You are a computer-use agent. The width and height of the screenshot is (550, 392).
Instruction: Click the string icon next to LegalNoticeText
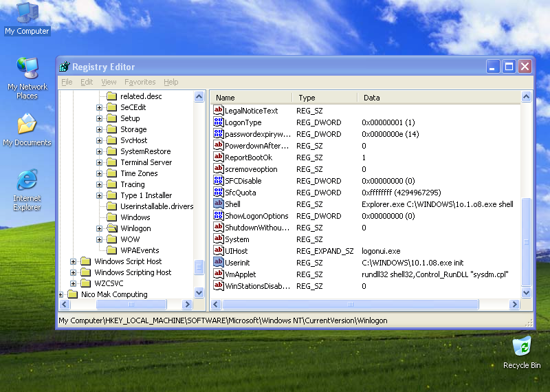218,111
